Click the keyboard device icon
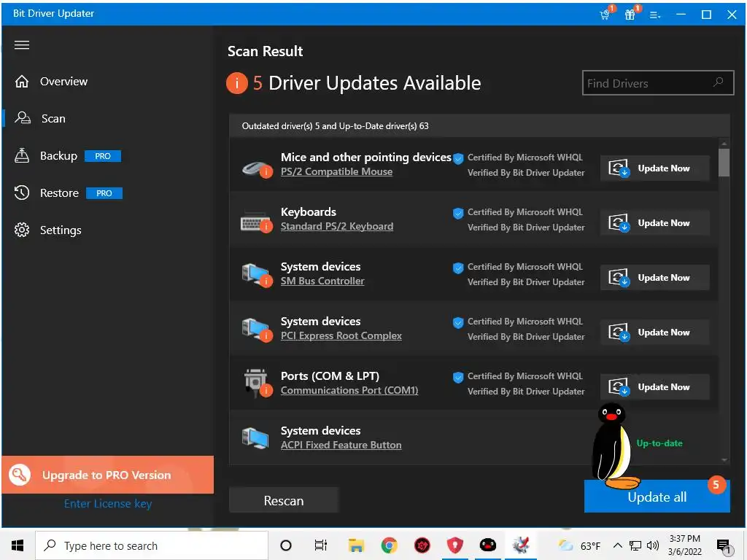 click(256, 222)
